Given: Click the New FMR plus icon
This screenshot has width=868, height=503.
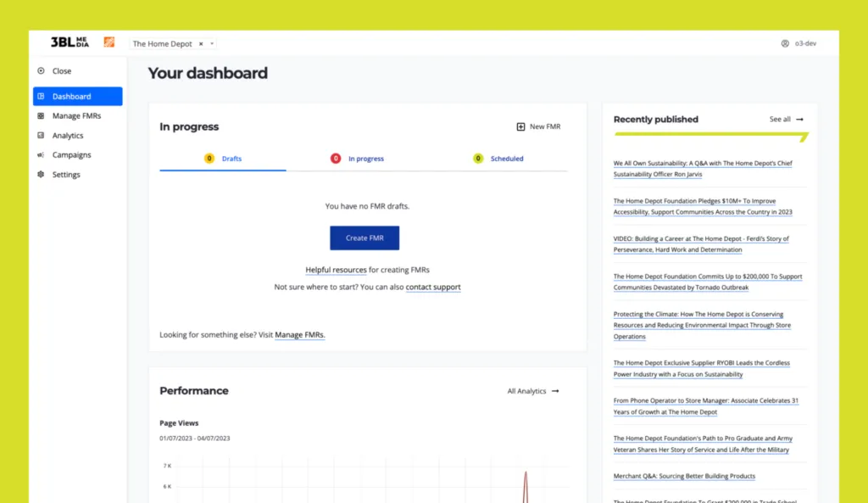Looking at the screenshot, I should coord(520,127).
